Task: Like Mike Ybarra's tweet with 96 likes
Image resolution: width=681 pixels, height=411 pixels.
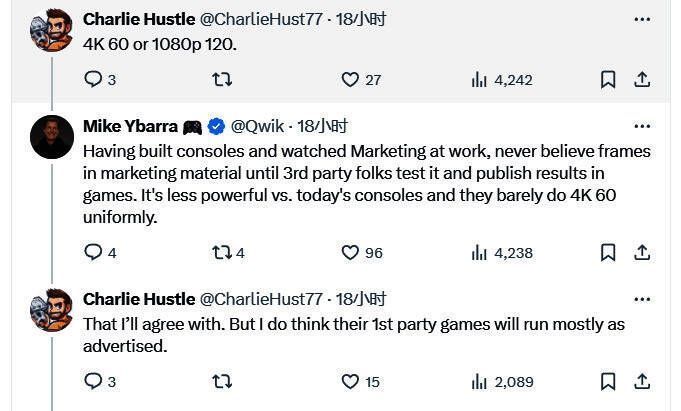Action: tap(350, 253)
